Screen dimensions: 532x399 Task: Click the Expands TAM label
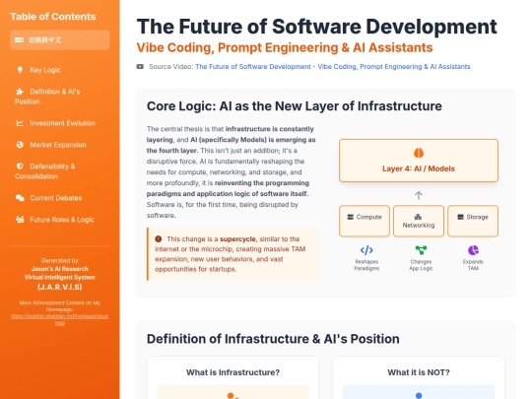click(473, 265)
